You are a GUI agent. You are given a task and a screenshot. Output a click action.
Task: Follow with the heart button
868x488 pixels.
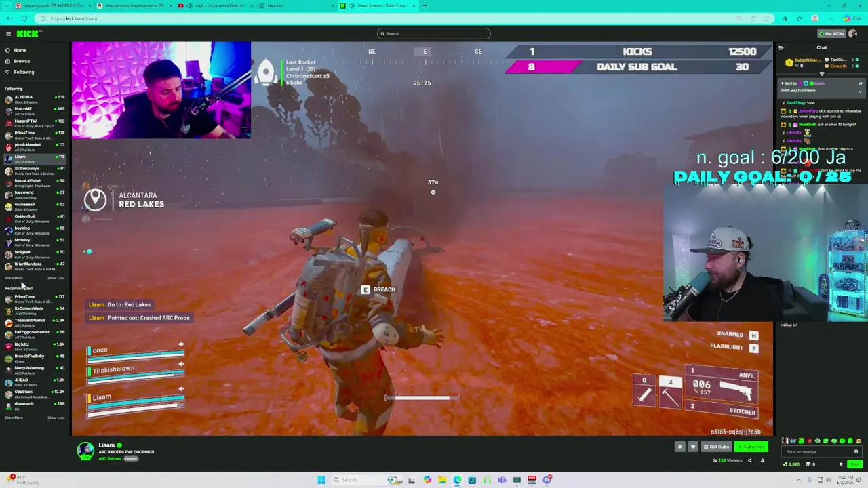[692, 447]
